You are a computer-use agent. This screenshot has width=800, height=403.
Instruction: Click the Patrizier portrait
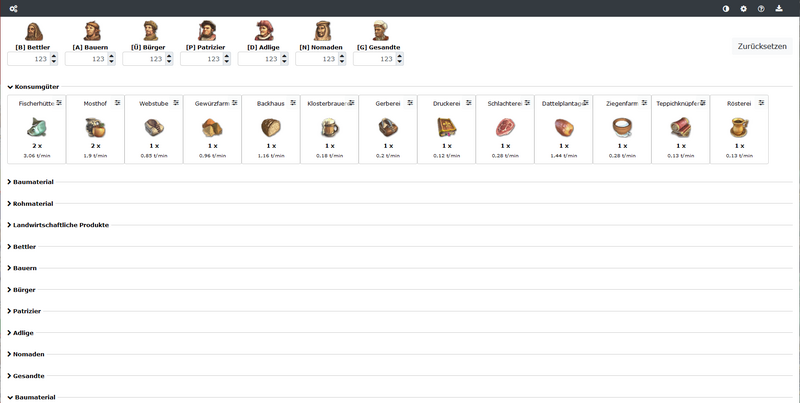(207, 31)
